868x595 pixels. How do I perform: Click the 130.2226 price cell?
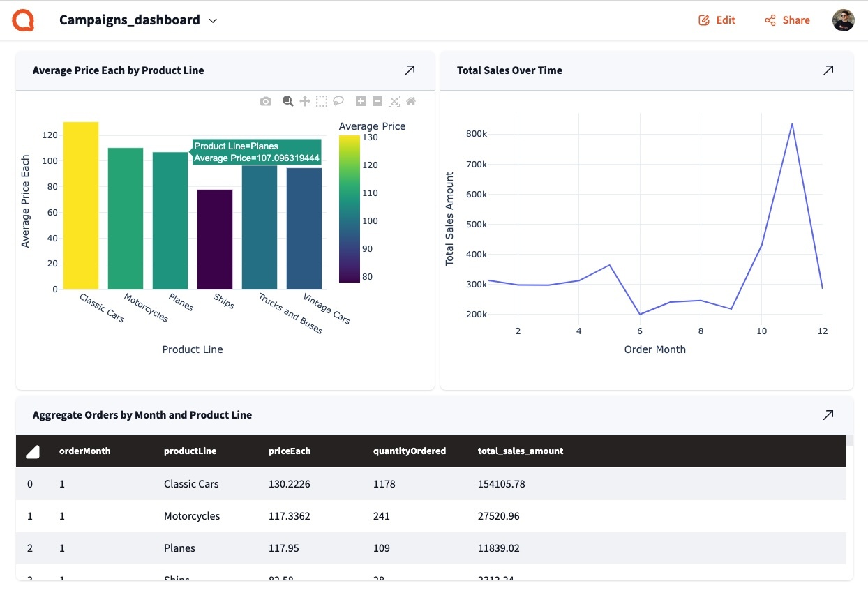click(290, 484)
